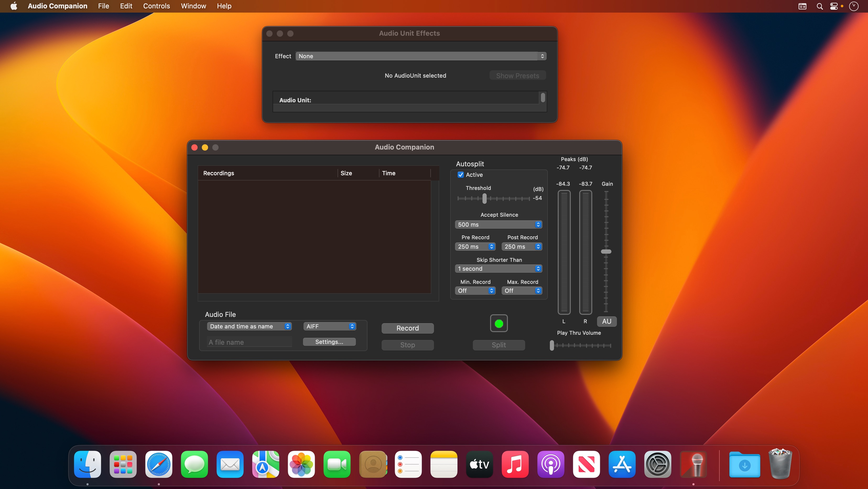Open the Audio Companion app menu
Screen dimensions: 868x489
click(x=58, y=6)
